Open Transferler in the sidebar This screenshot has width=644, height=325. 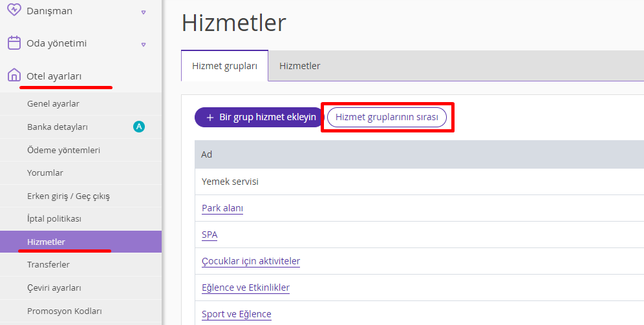(x=80, y=265)
